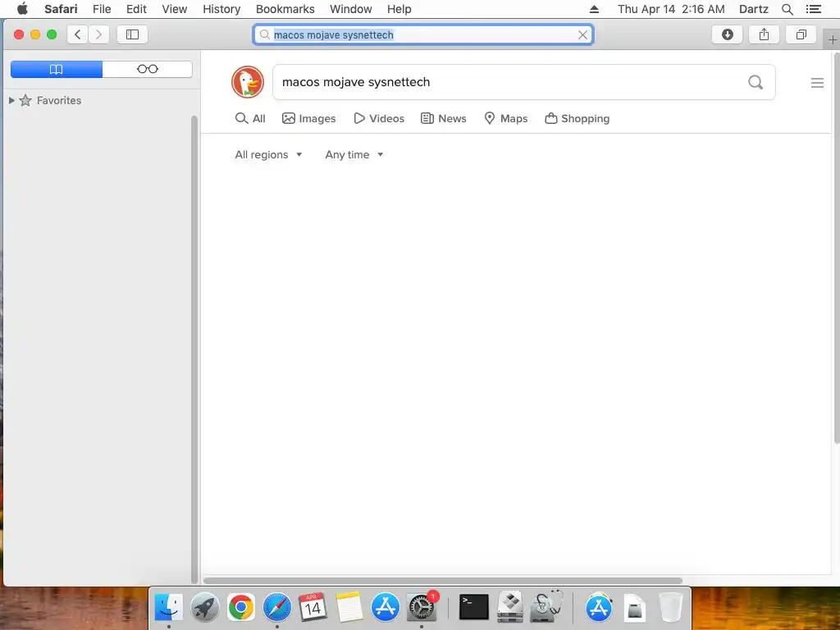
Task: Open the disk image file in Dock
Action: click(x=635, y=608)
